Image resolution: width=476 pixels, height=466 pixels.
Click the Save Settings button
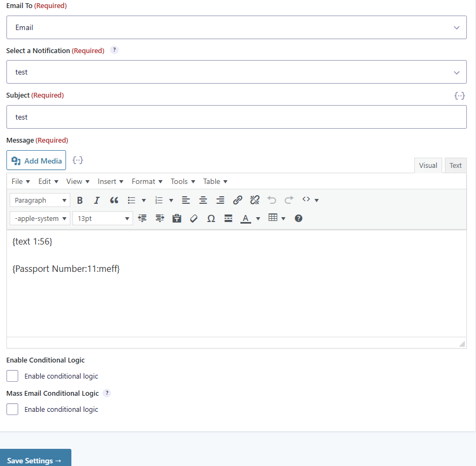coord(35,460)
